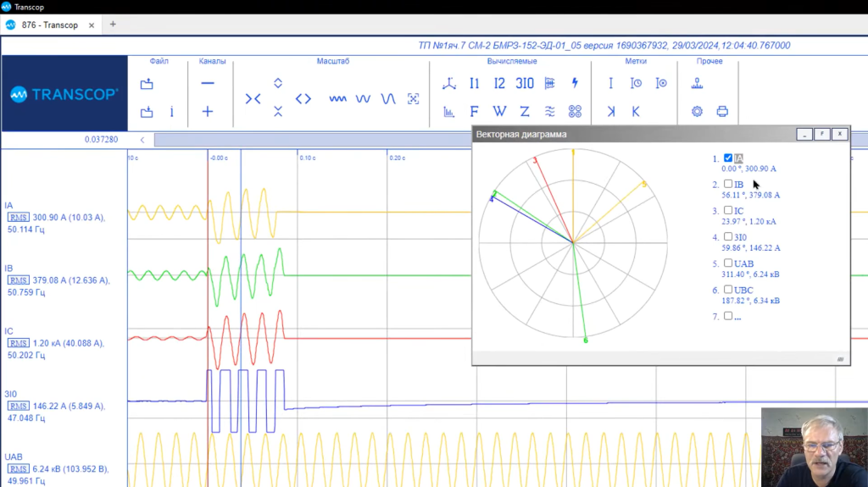Add a channel with the plus icon
Screen dimensions: 868x487
[208, 112]
